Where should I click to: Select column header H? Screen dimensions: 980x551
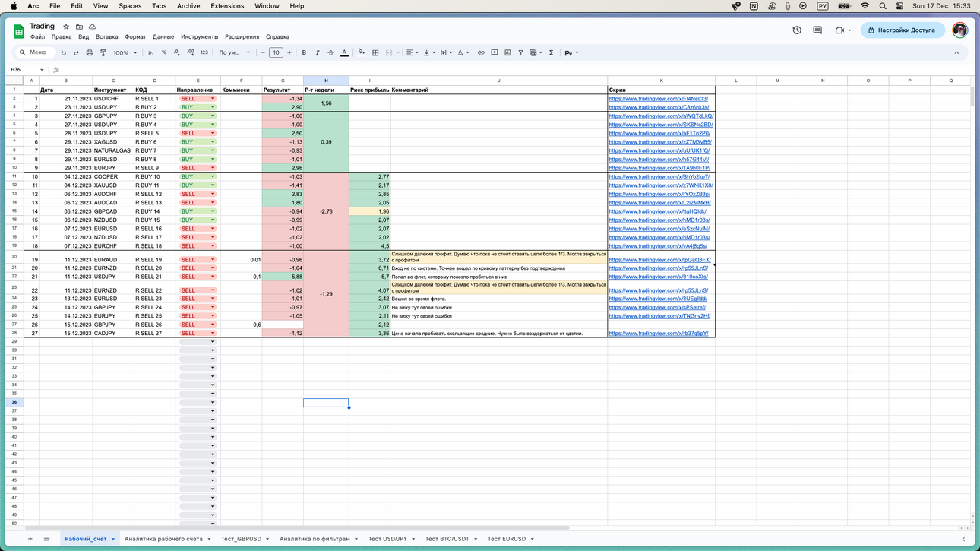coord(326,81)
